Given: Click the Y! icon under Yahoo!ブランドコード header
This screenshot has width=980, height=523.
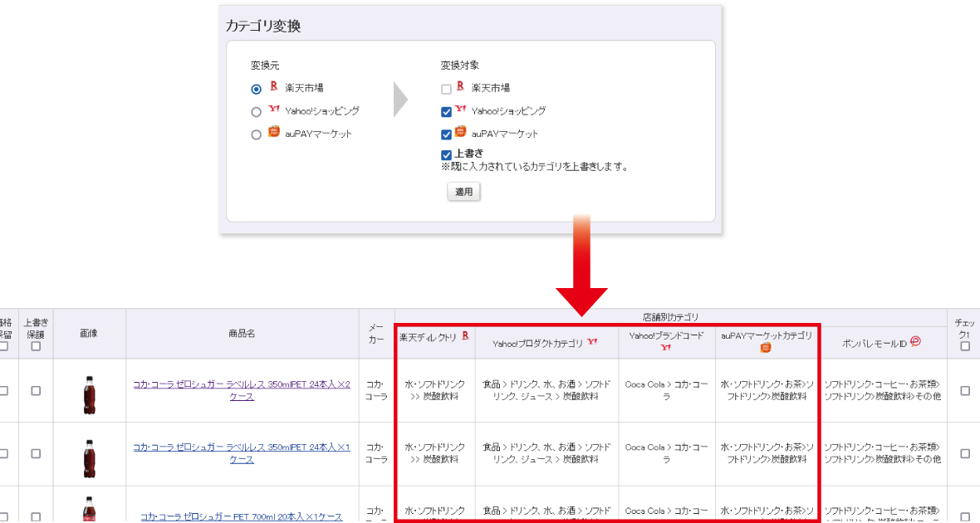Looking at the screenshot, I should 665,347.
